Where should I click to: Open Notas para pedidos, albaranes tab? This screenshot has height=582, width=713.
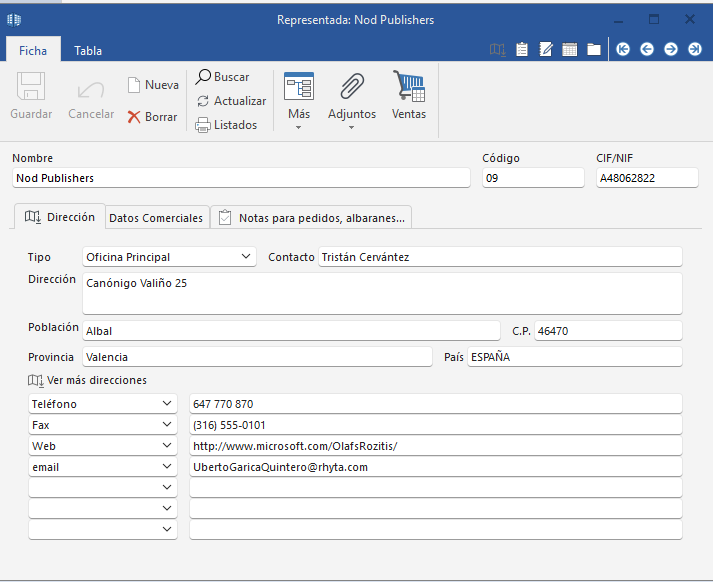tap(312, 218)
